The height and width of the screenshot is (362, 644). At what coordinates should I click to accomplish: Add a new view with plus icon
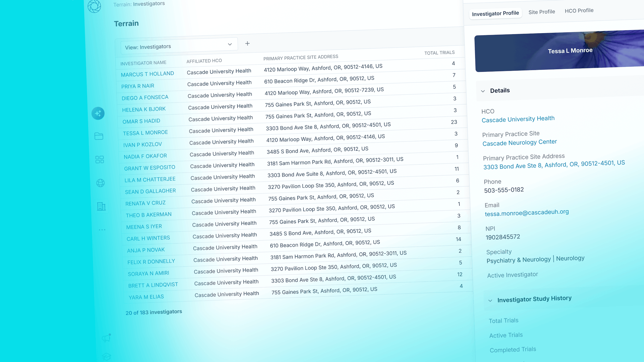pyautogui.click(x=247, y=44)
